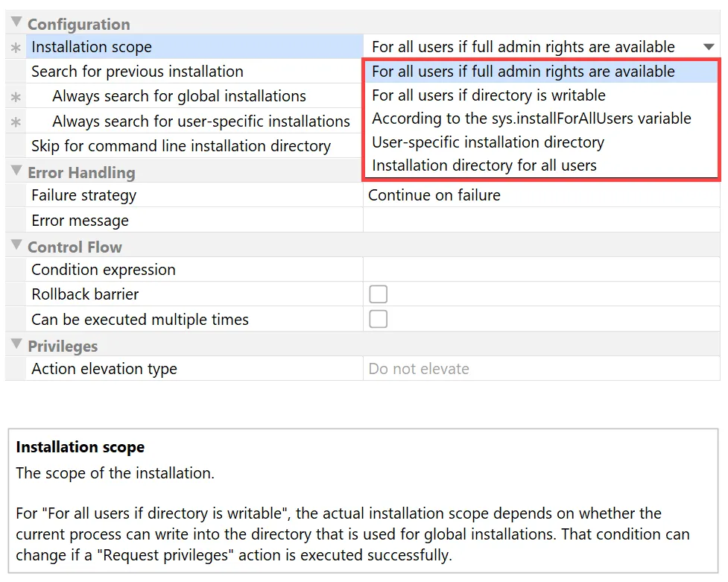Collapse the Control Flow section triangle
This screenshot has width=728, height=582.
[16, 246]
